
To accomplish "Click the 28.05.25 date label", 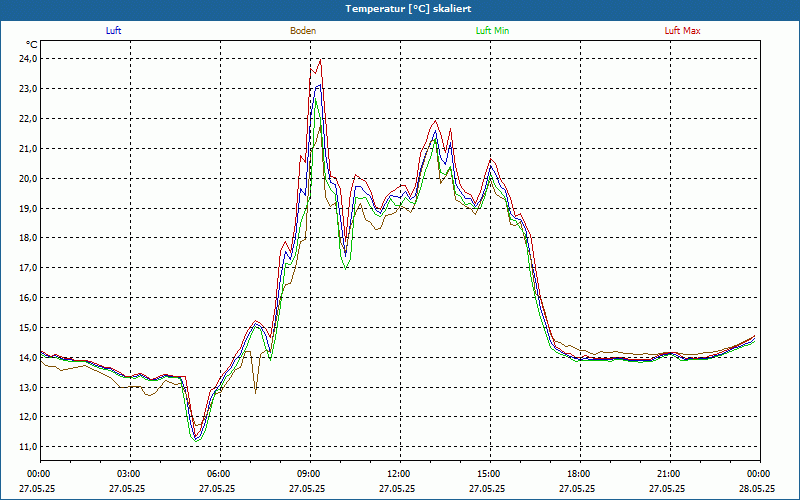I will [x=757, y=488].
